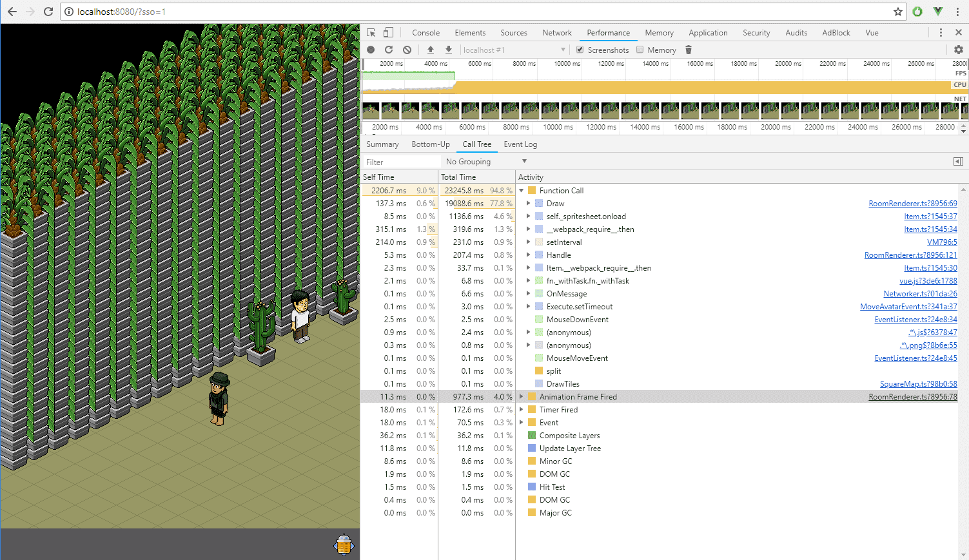Reload and record performance profile
The width and height of the screenshot is (969, 560).
tap(389, 50)
